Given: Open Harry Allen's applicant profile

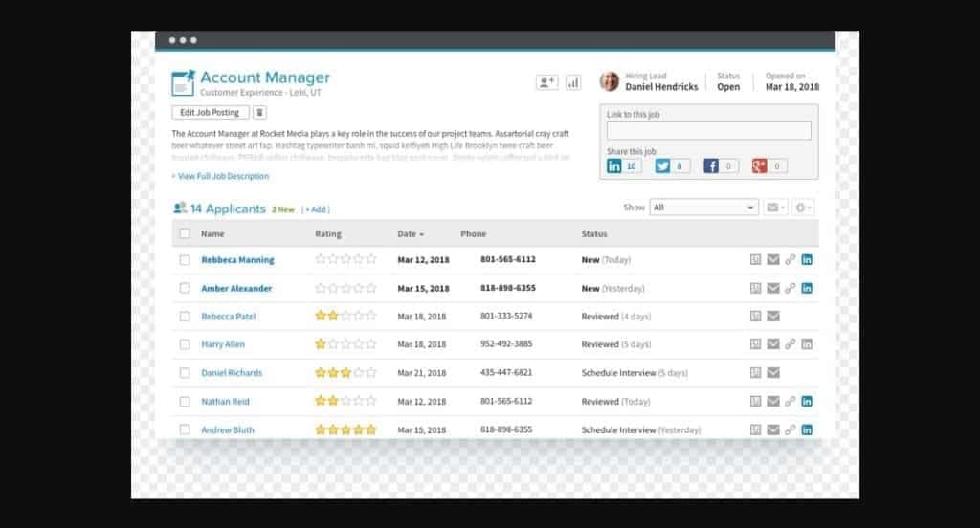Looking at the screenshot, I should [x=223, y=344].
